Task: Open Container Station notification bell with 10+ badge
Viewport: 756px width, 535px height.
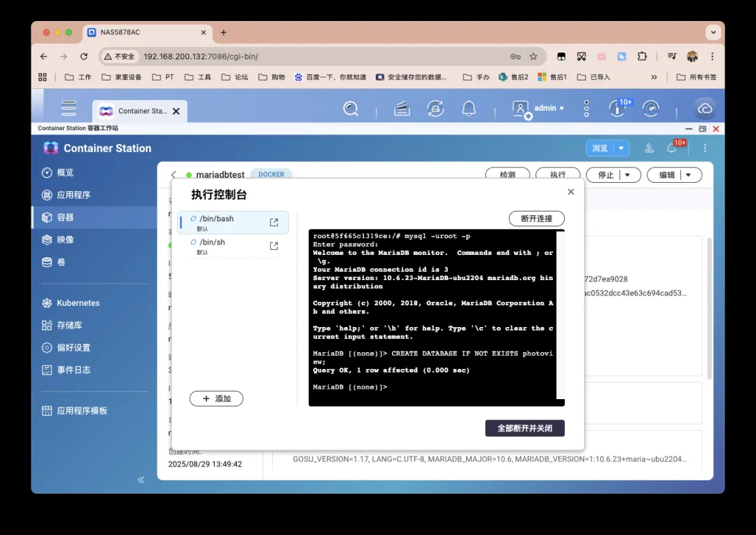Action: (672, 148)
